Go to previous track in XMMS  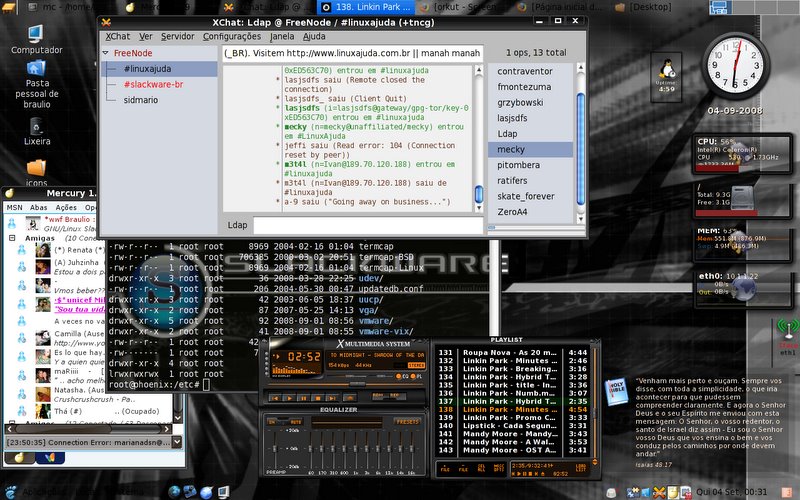pyautogui.click(x=276, y=398)
